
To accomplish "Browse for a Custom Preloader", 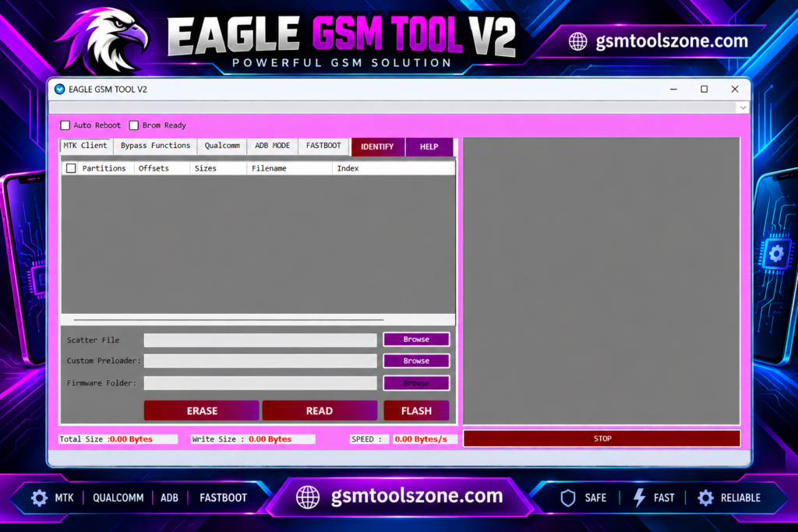I will click(x=416, y=361).
